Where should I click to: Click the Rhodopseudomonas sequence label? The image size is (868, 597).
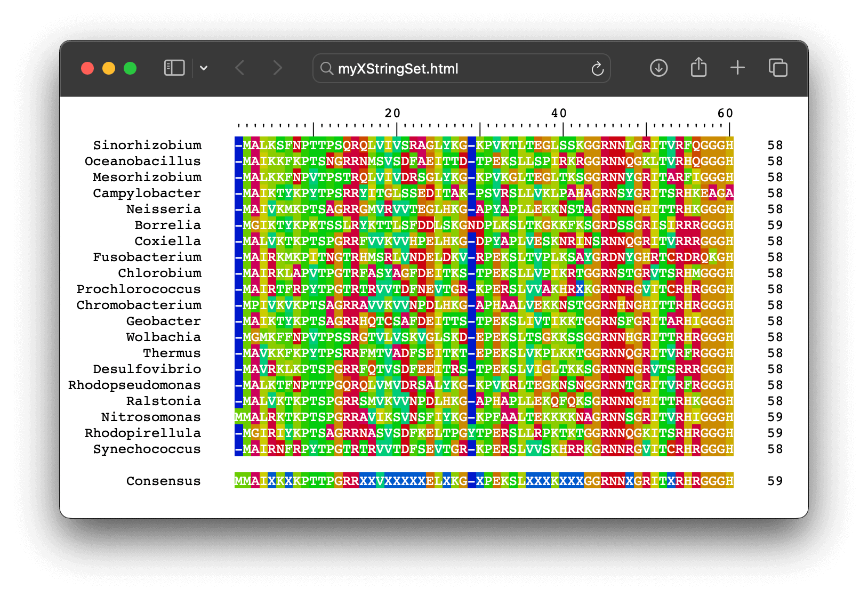tap(134, 385)
